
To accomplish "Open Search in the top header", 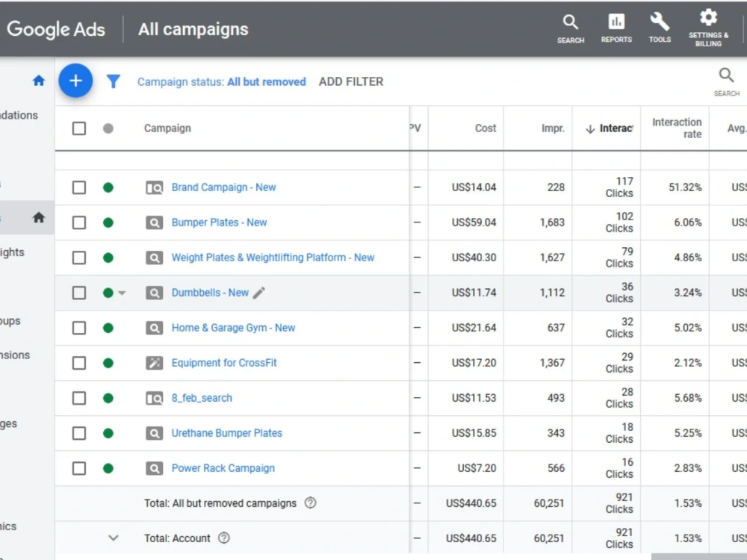I will click(x=570, y=28).
